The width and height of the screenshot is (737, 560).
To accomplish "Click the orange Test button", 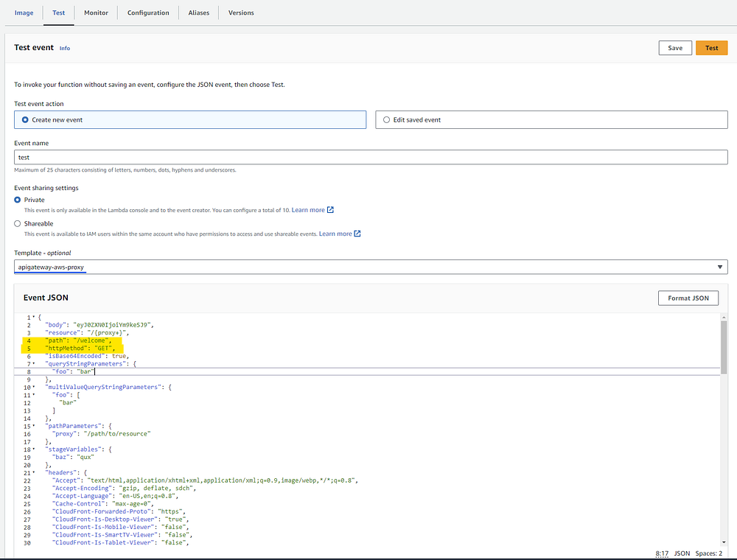I will pos(712,48).
